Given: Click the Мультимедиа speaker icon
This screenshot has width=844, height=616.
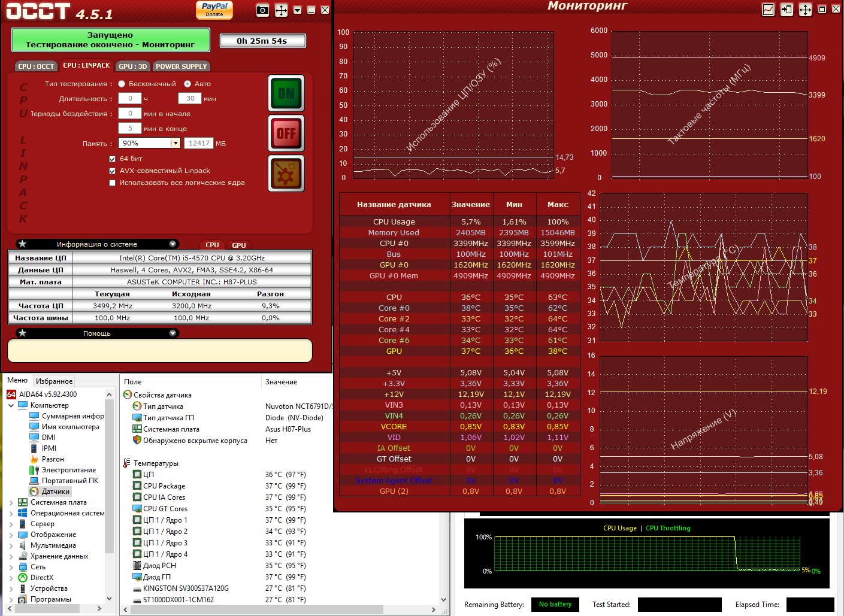Looking at the screenshot, I should pos(23,545).
